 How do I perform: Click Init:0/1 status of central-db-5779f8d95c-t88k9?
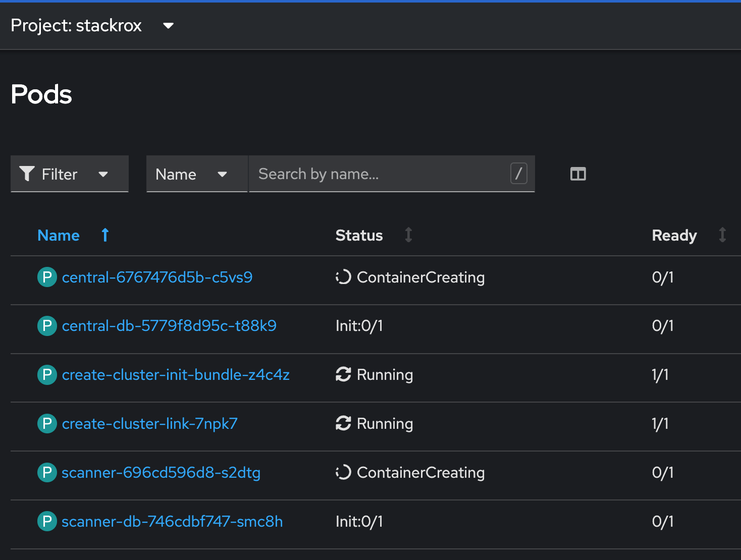pos(359,326)
